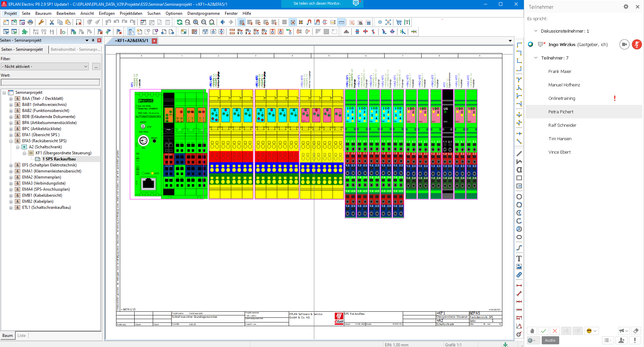Image resolution: width=644 pixels, height=347 pixels.
Task: Click the Print icon
Action: click(30, 22)
